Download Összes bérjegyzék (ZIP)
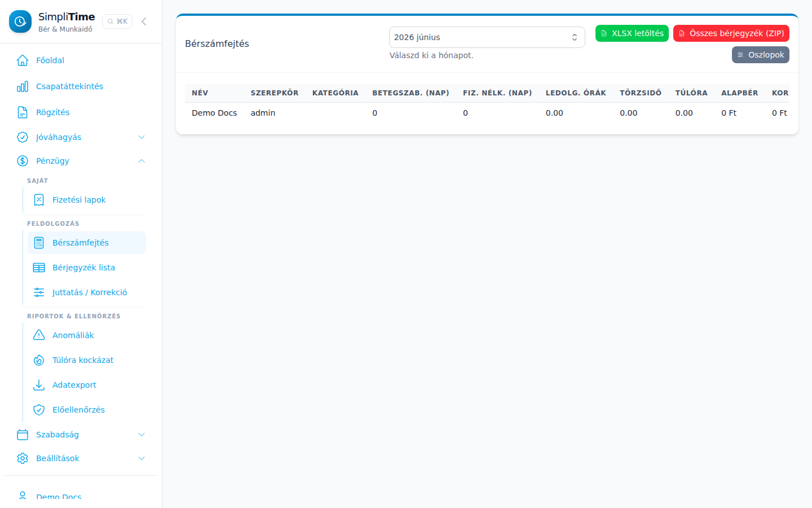Viewport: 812px width, 508px height. (x=731, y=33)
